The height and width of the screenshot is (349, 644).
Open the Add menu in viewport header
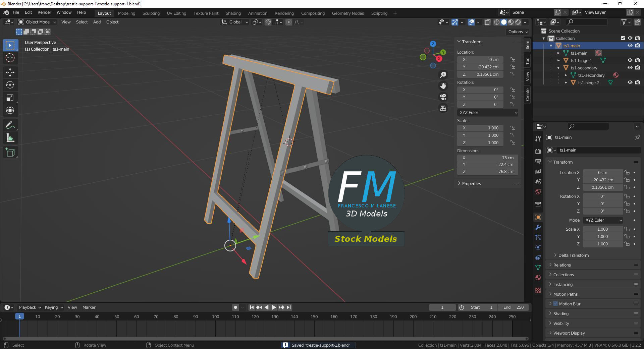click(x=97, y=22)
